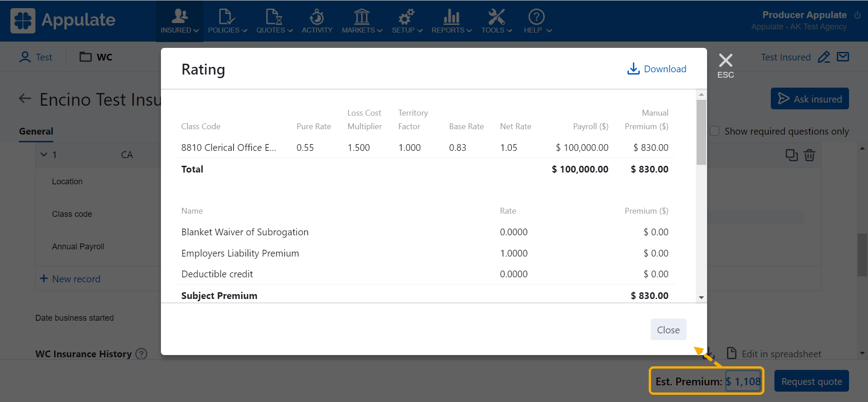Click the Request quote button
Viewport: 868px width, 402px height.
point(811,381)
